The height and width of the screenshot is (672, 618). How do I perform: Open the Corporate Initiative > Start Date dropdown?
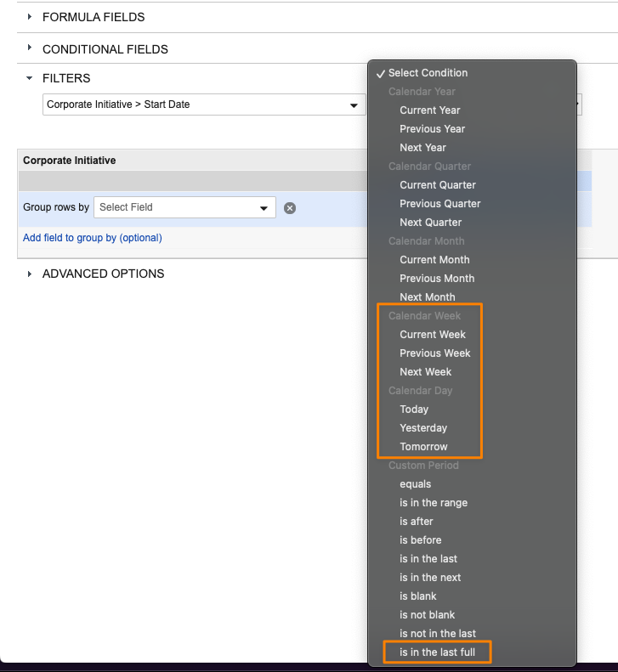(204, 104)
